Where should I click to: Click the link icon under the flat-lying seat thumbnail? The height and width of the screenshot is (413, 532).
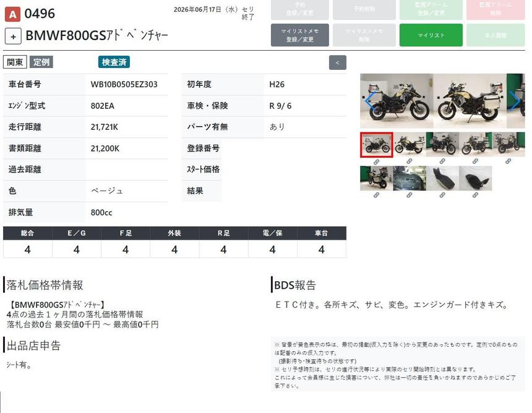click(475, 195)
